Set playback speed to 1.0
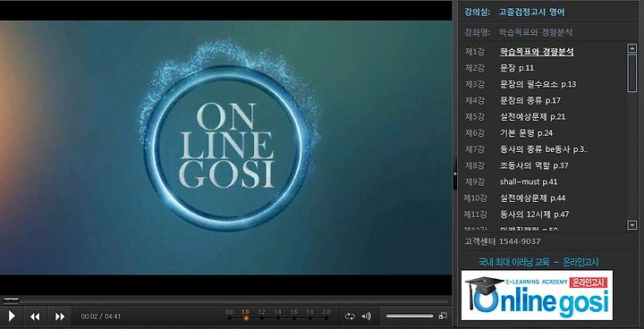644x329 pixels. pyautogui.click(x=246, y=315)
